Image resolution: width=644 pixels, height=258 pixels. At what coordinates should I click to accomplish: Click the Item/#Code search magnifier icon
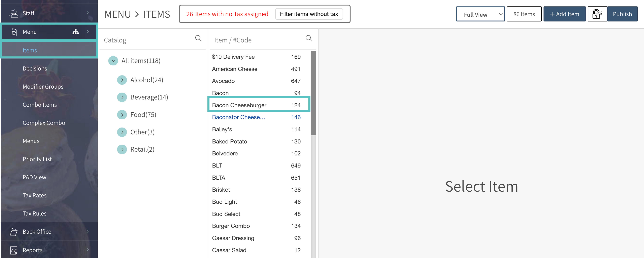[309, 38]
